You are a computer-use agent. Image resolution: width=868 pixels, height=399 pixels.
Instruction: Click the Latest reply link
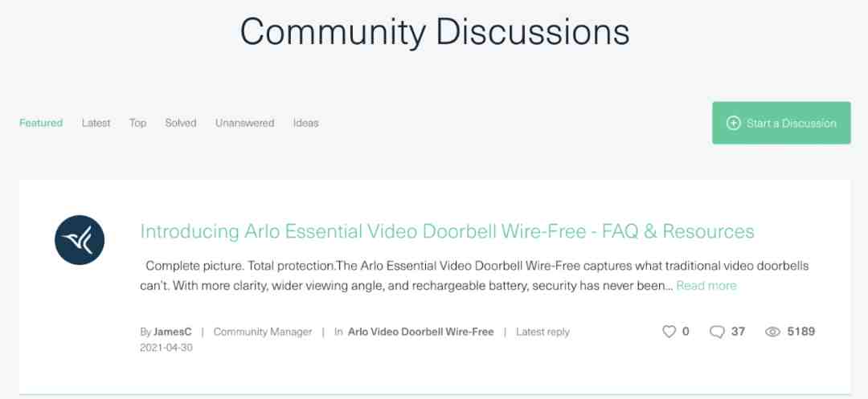pos(542,332)
